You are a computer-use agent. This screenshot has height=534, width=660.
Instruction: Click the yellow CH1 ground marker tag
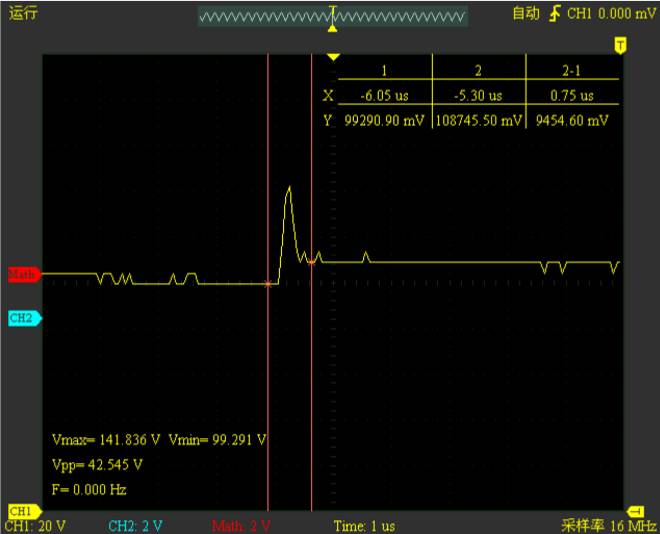tap(20, 512)
